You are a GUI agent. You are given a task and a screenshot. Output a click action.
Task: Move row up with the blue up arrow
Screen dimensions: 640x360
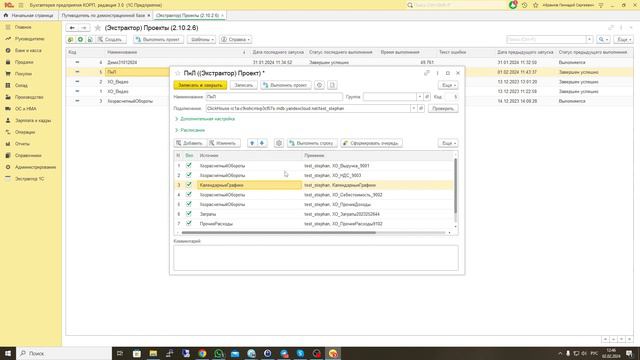(252, 143)
